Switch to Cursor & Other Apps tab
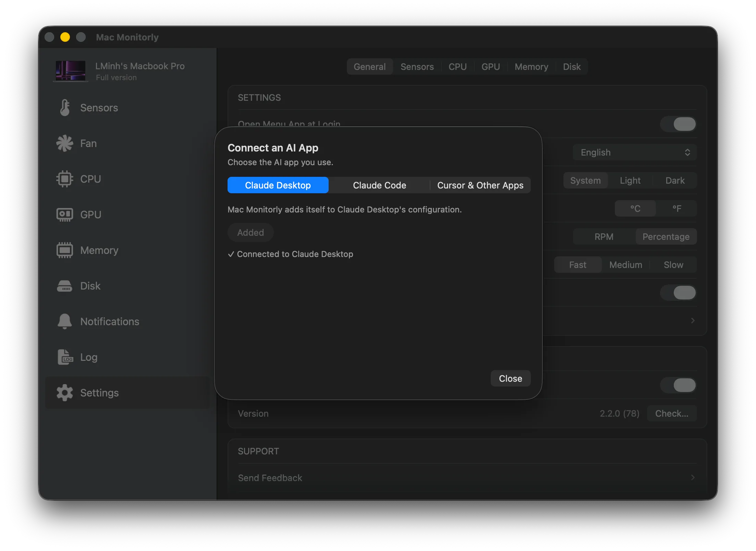This screenshot has width=756, height=551. 480,185
